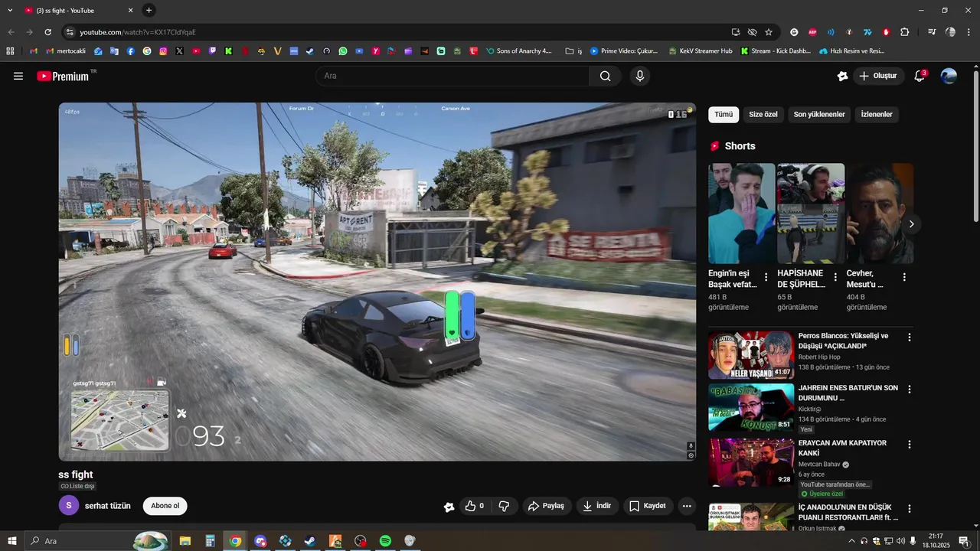Image resolution: width=980 pixels, height=551 pixels.
Task: Open options for HAPİSHANE DE ŞÜPHEL Short
Action: (x=835, y=277)
